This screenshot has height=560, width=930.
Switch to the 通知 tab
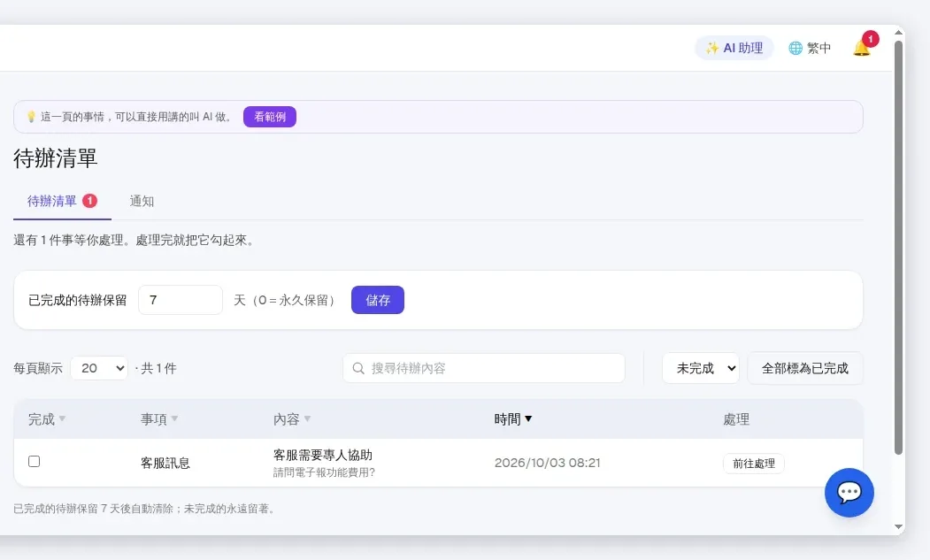[x=142, y=201]
